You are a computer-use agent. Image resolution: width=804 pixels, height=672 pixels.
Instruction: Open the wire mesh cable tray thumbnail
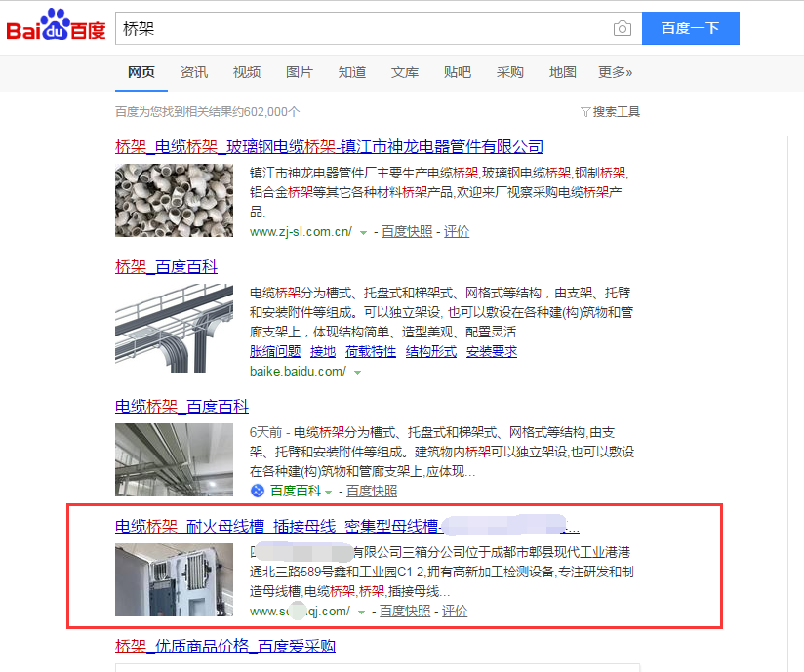[x=174, y=329]
